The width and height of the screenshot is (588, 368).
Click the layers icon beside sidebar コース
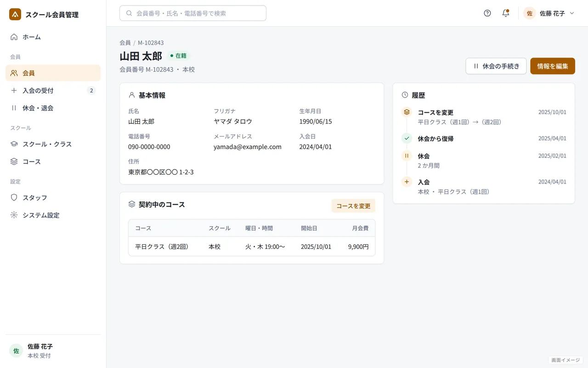(14, 162)
